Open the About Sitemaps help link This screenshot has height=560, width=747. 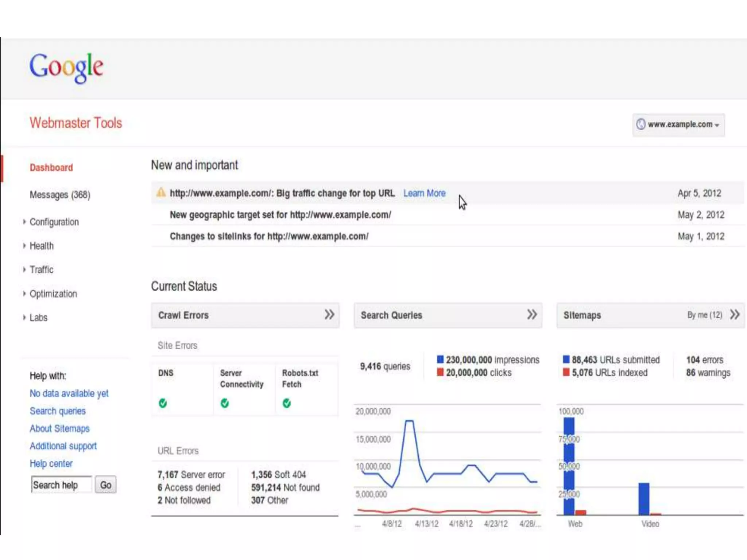click(59, 429)
